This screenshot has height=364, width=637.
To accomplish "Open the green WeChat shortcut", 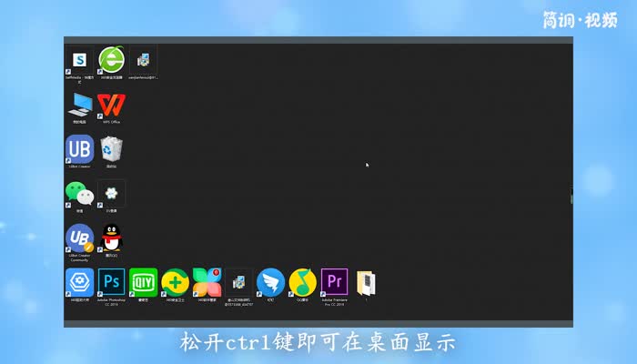I will pos(79,193).
